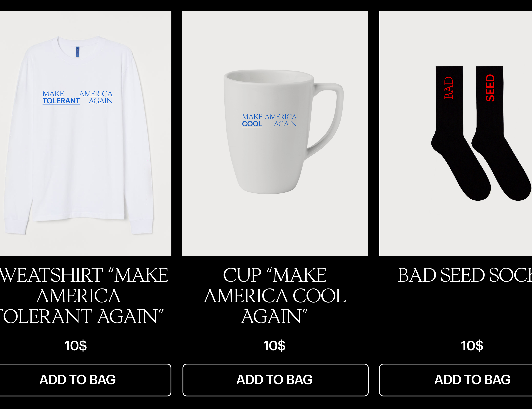Click the Cup "Make America Cool Again" title

tap(275, 295)
